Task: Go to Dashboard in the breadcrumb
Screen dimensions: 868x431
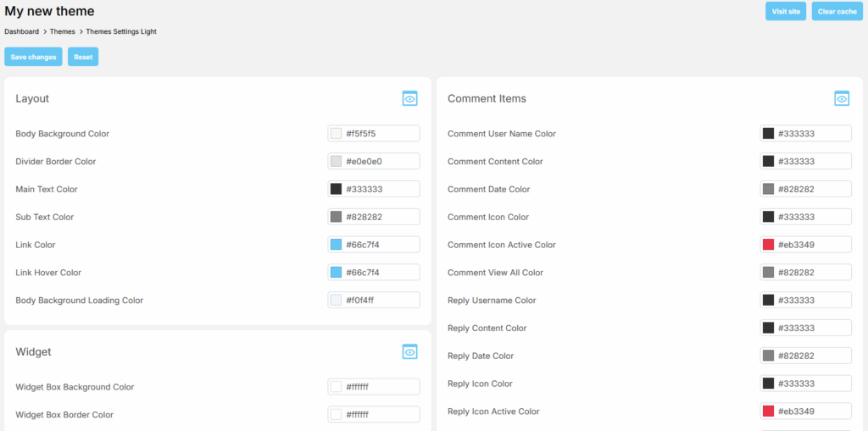Action: (x=21, y=31)
